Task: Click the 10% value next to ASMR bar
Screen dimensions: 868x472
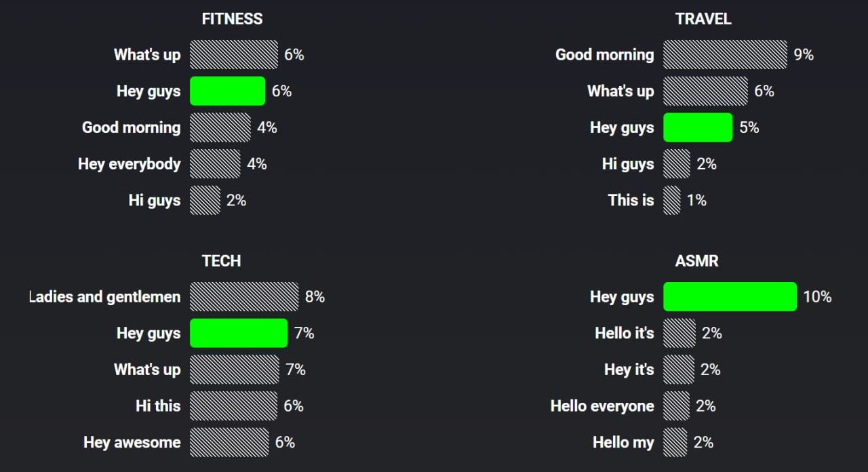Action: (817, 297)
